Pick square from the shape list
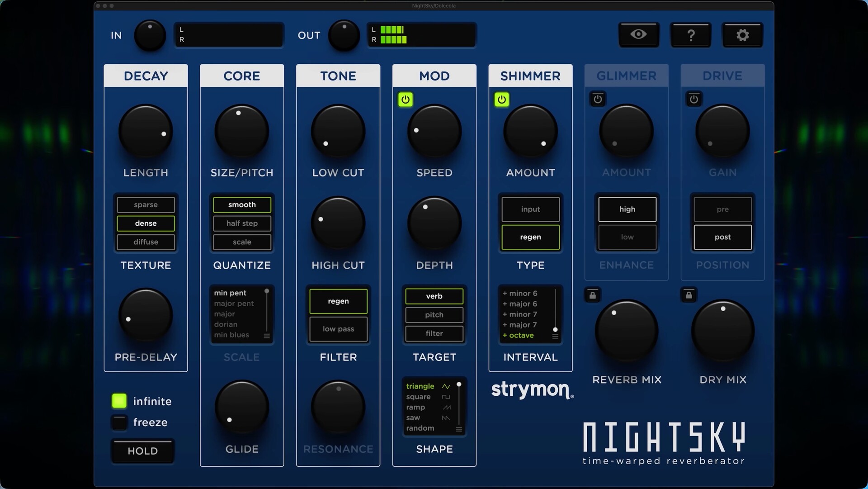This screenshot has width=868, height=489. [418, 397]
